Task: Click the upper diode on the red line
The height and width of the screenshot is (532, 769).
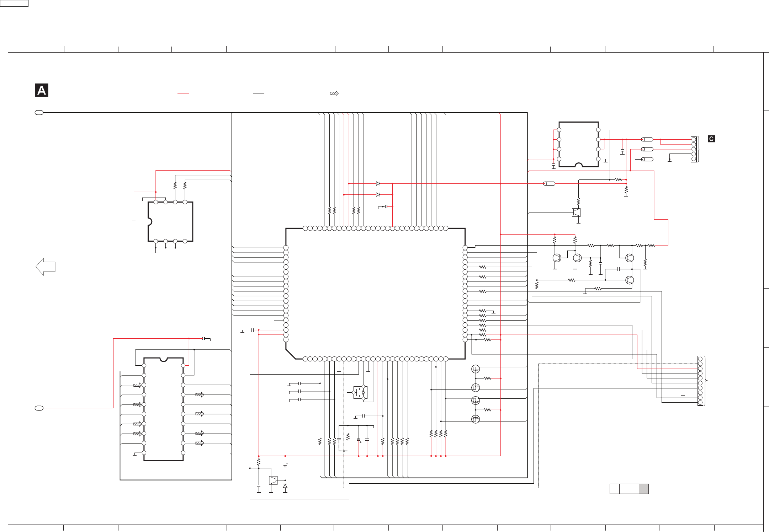Action: click(x=378, y=183)
